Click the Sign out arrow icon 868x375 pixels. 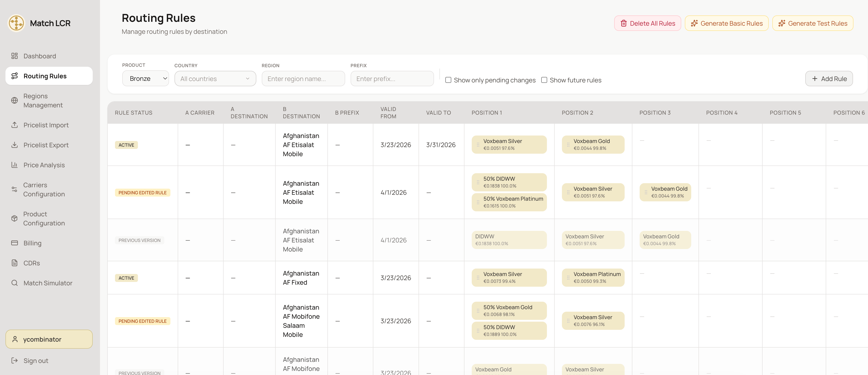click(15, 360)
